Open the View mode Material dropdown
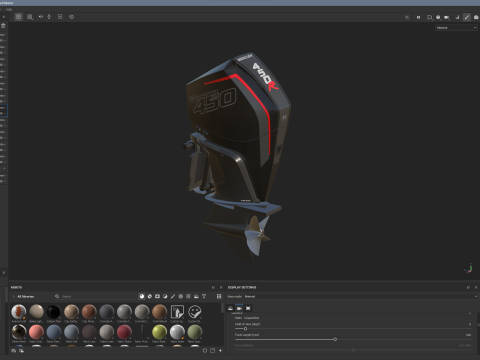Image resolution: width=480 pixels, height=360 pixels. point(360,296)
